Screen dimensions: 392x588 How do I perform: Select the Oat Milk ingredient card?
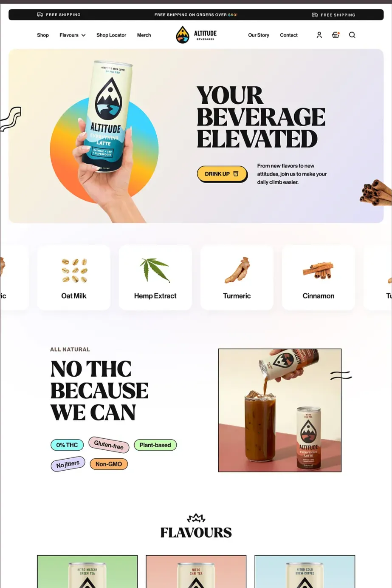tap(74, 277)
